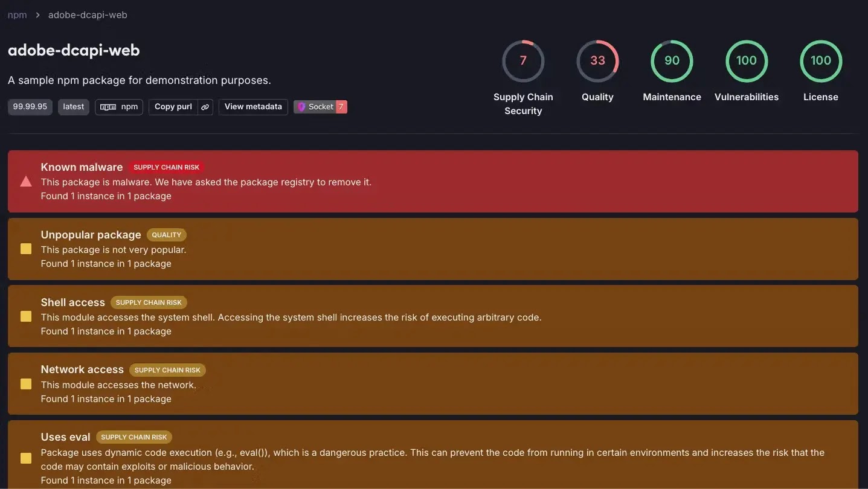Click SUPPLY CHAIN RISK tag beside Network access
Image resolution: width=868 pixels, height=489 pixels.
(167, 370)
